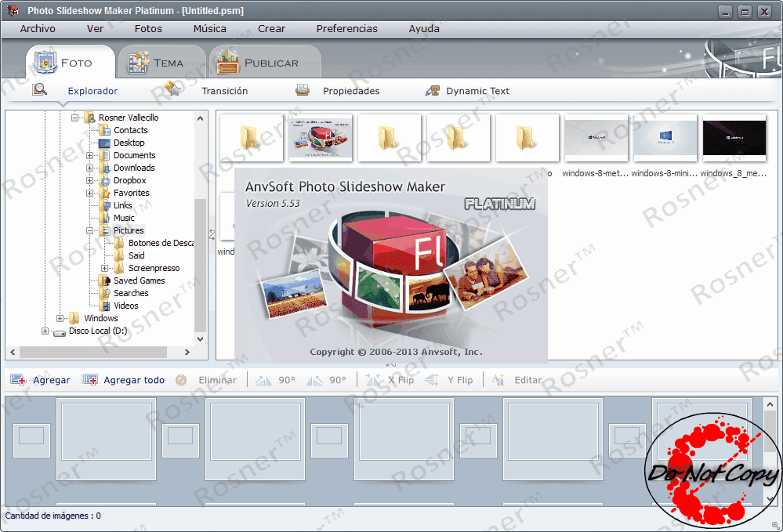Click the panel splitter collapse handle
This screenshot has height=532, width=783.
pos(212,234)
